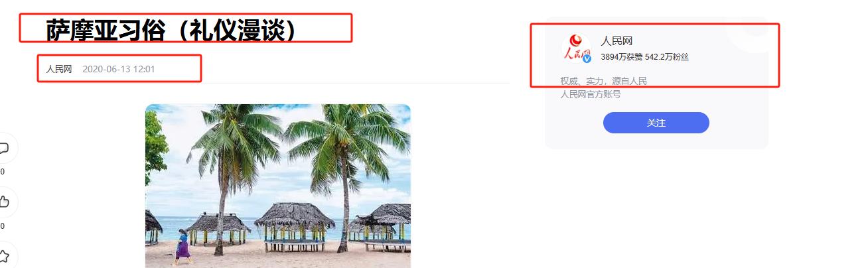Open the 人民网 account name in author card

(x=616, y=41)
